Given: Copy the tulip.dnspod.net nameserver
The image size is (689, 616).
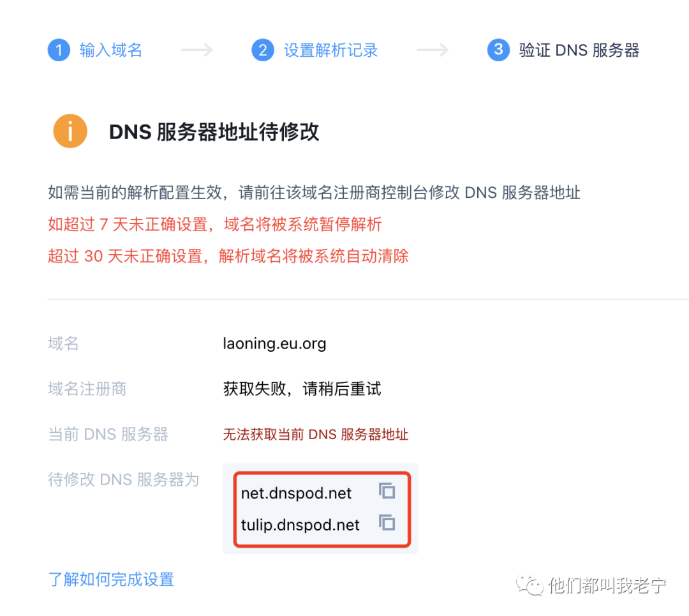Looking at the screenshot, I should 387,522.
